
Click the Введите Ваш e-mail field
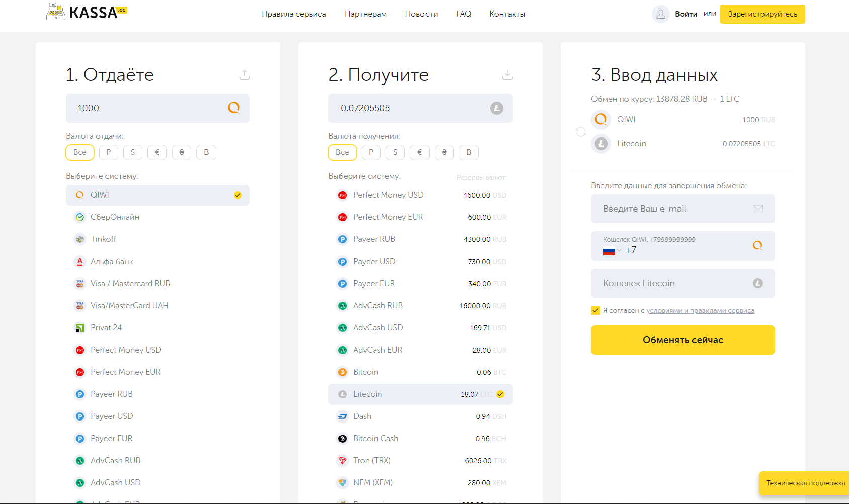point(683,209)
